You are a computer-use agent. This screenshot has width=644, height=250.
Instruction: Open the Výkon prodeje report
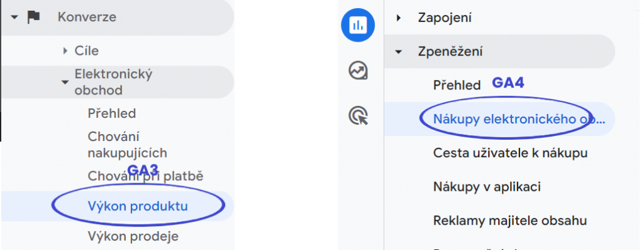pyautogui.click(x=133, y=236)
